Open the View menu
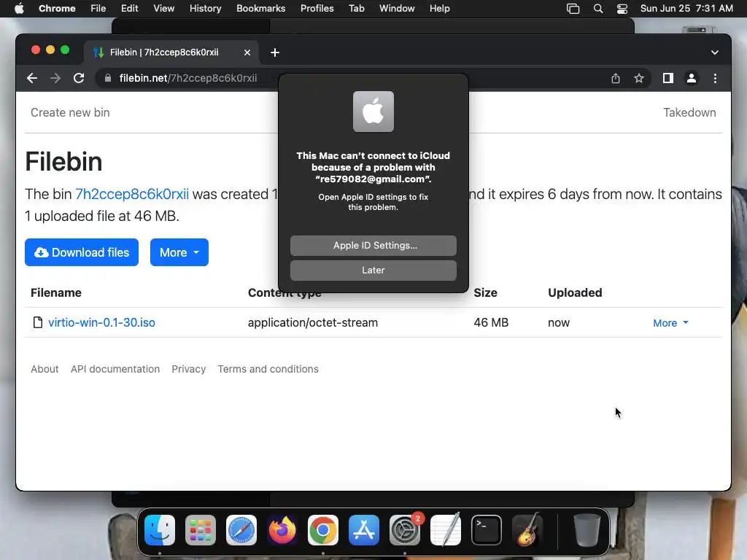Viewport: 747px width, 560px height. point(163,8)
